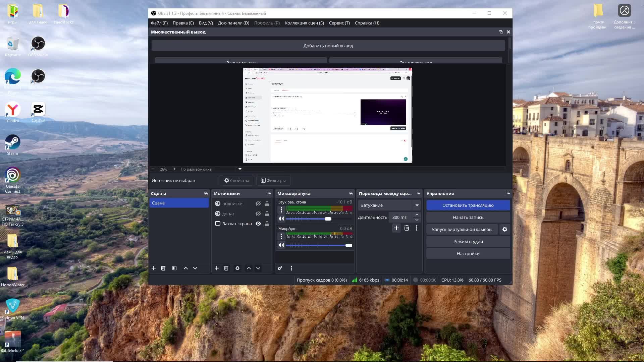
Task: Show the hidden подписки source
Action: (258, 203)
